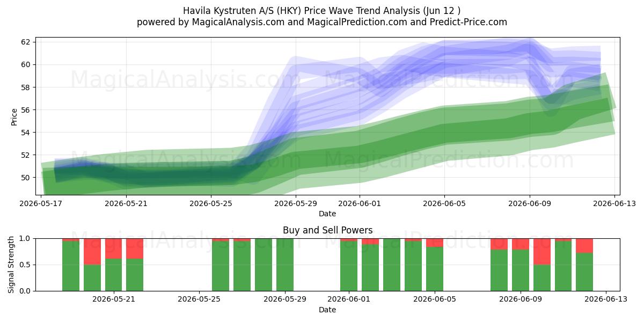Click the 2026-06-13 date tick on price chart
This screenshot has height=322, width=644.
click(x=614, y=203)
